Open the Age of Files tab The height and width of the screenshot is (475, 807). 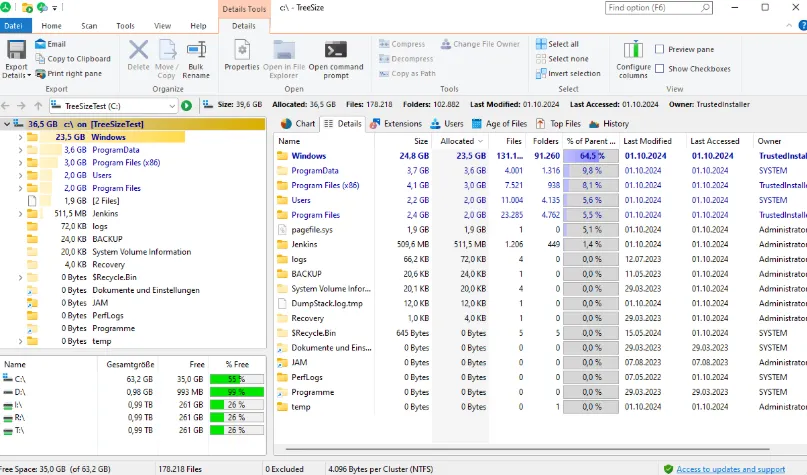[x=499, y=124]
